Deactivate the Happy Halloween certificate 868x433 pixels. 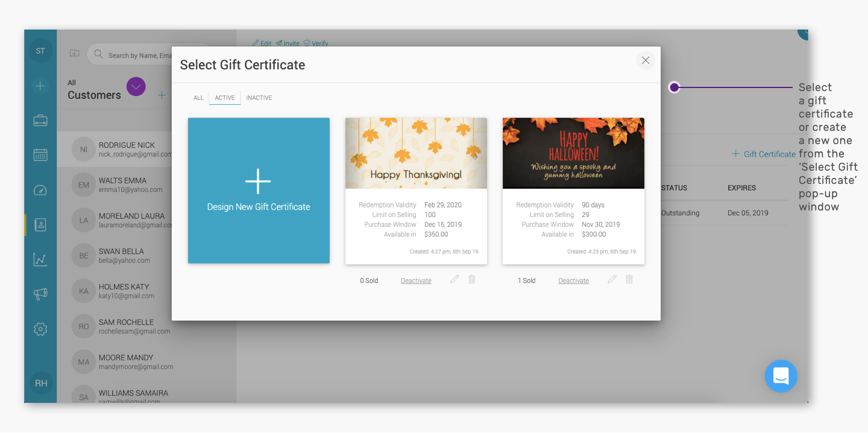574,280
